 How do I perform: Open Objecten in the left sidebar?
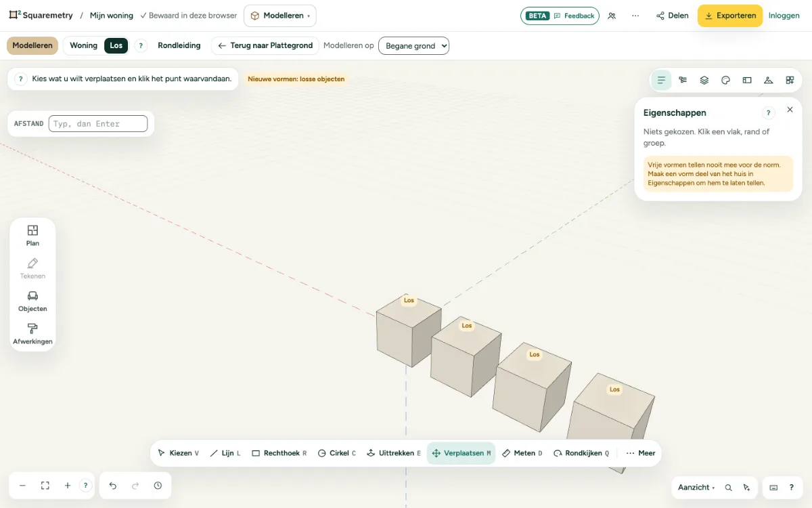point(32,301)
